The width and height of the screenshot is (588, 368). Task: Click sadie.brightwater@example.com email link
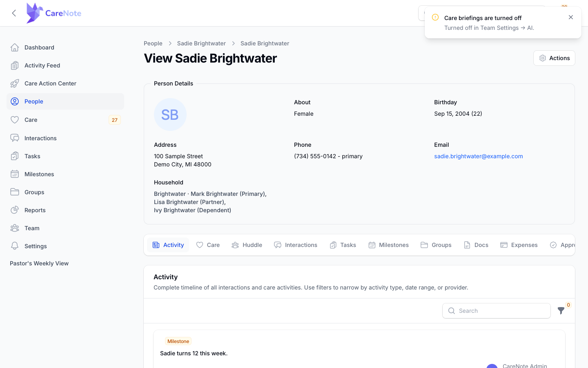pos(479,156)
